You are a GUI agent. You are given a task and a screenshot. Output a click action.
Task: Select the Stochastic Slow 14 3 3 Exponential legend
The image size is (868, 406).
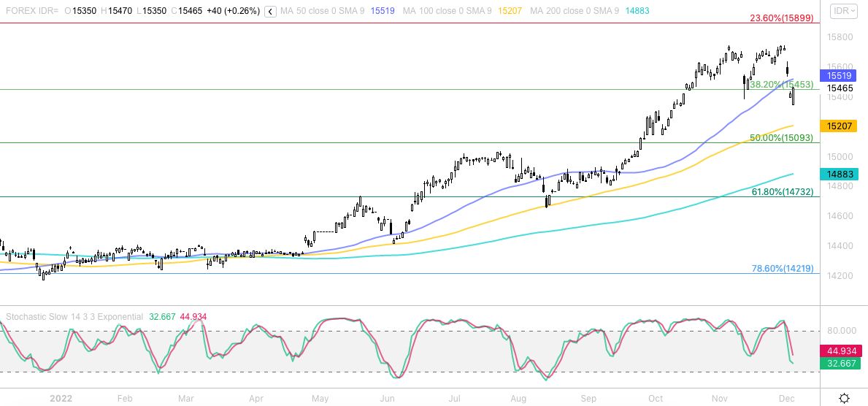(74, 317)
